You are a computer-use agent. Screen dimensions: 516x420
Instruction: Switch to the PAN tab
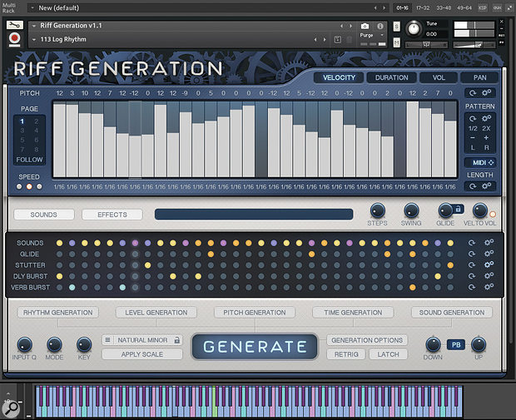click(480, 77)
